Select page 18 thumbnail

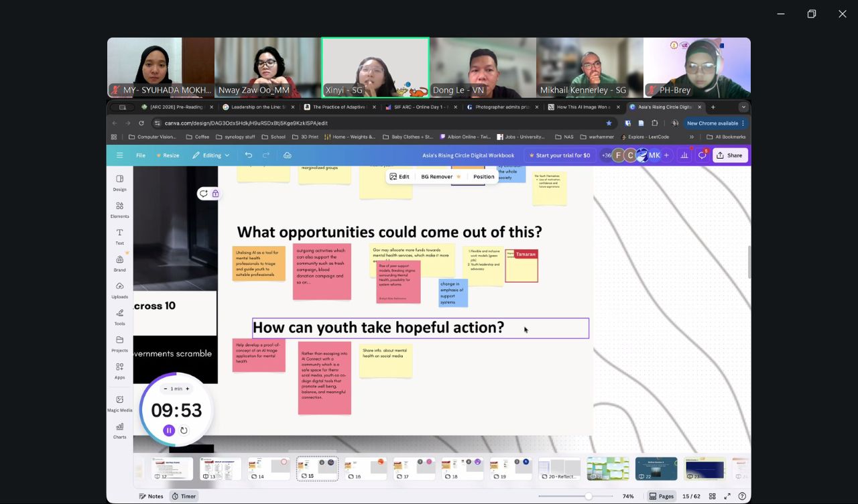463,468
